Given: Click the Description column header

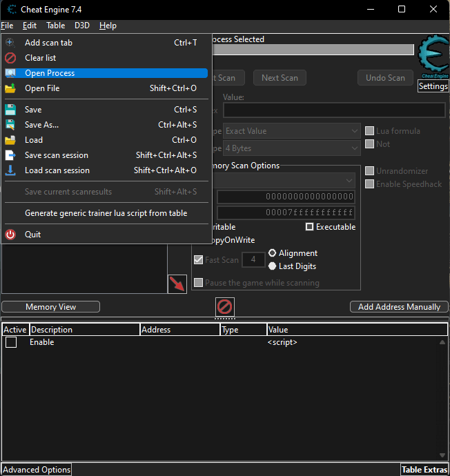Looking at the screenshot, I should click(85, 330).
